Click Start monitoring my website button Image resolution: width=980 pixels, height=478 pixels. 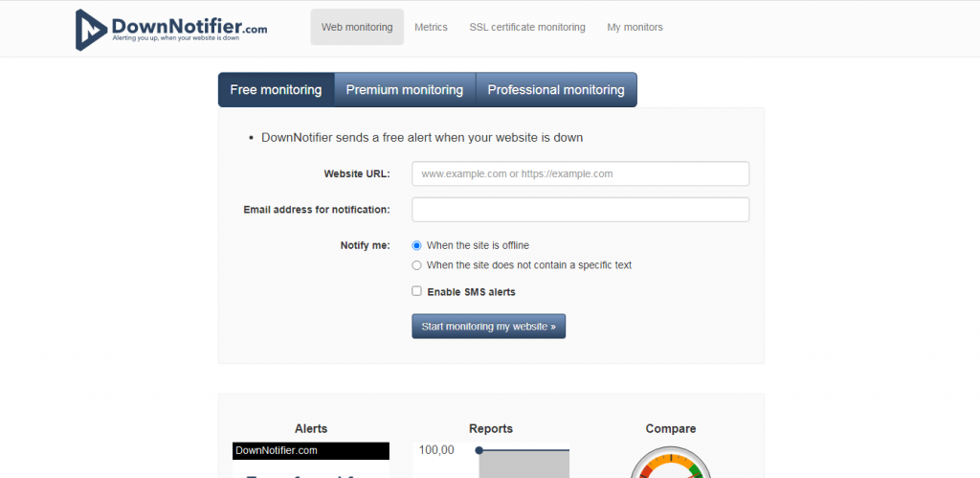pyautogui.click(x=488, y=326)
